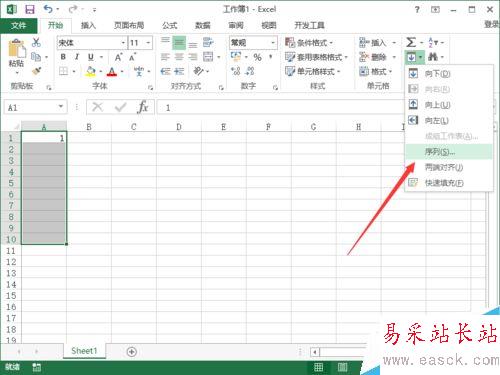
Task: Switch to the 插入 ribbon tab
Action: 88,25
